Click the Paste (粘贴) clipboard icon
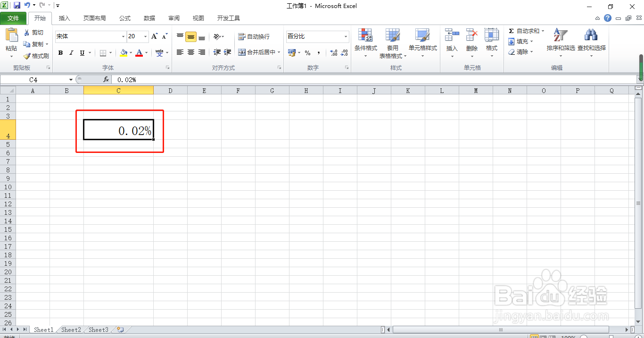The height and width of the screenshot is (338, 644). (x=11, y=35)
